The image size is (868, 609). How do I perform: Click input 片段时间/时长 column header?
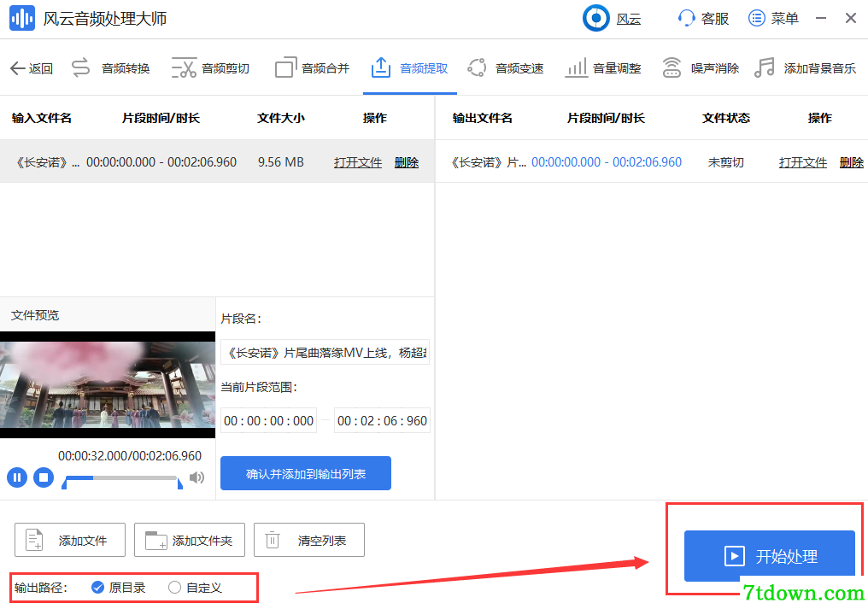(161, 118)
